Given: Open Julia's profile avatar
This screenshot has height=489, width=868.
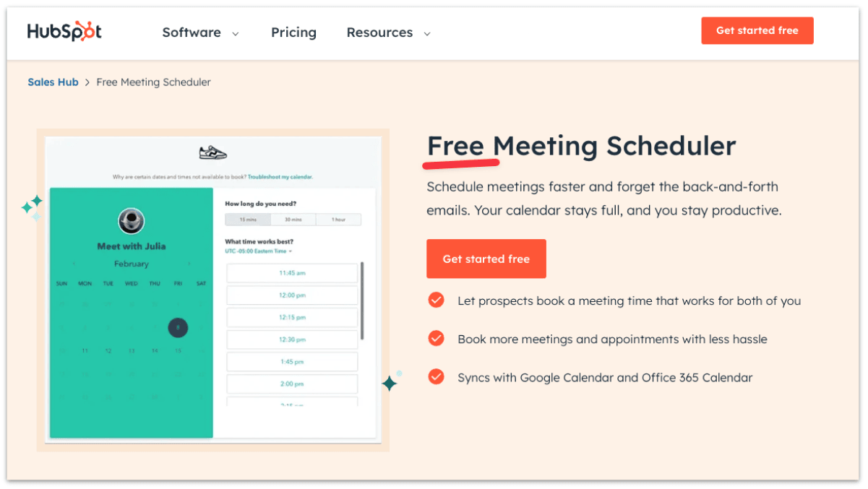Looking at the screenshot, I should [131, 221].
